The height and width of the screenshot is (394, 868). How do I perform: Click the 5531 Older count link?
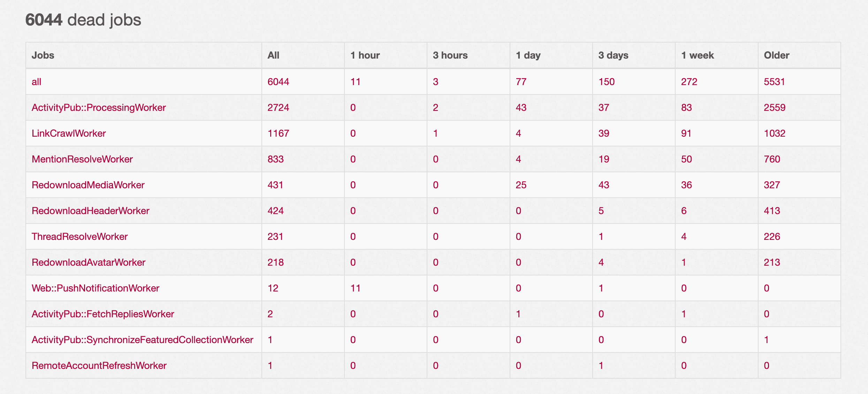pos(774,82)
